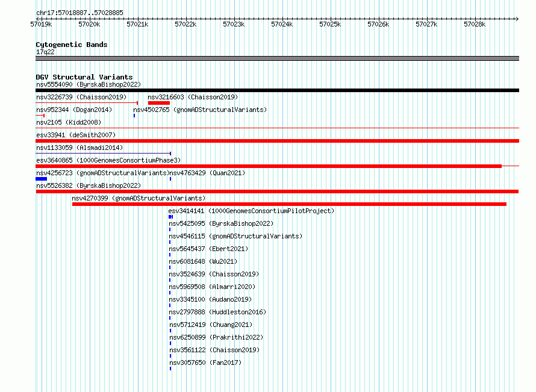Click nsv6250899 (Prakrithi2022) label
The image size is (536, 392).
pos(216,337)
